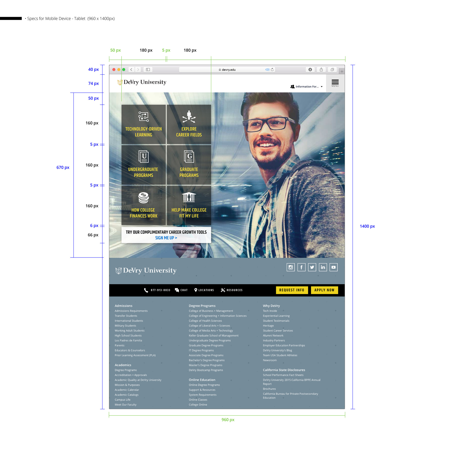Show all tabs overview icon
The width and height of the screenshot is (462, 476).
point(332,69)
